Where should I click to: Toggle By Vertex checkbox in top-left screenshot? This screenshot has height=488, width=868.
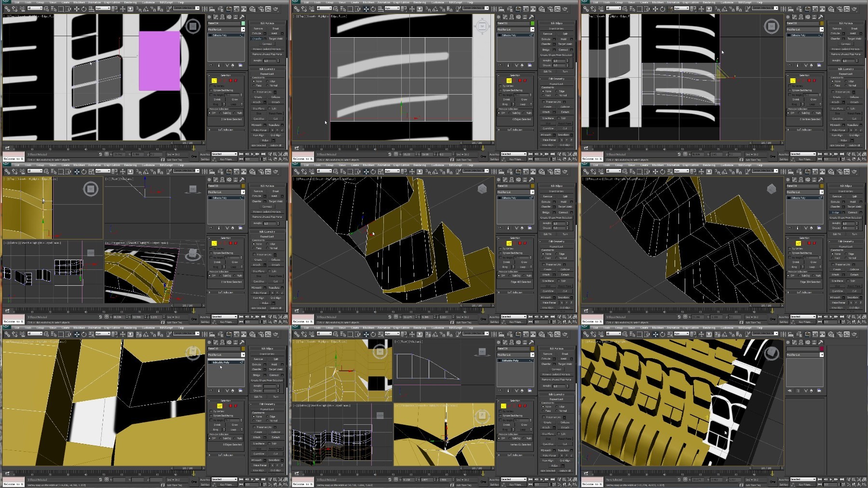coord(211,86)
